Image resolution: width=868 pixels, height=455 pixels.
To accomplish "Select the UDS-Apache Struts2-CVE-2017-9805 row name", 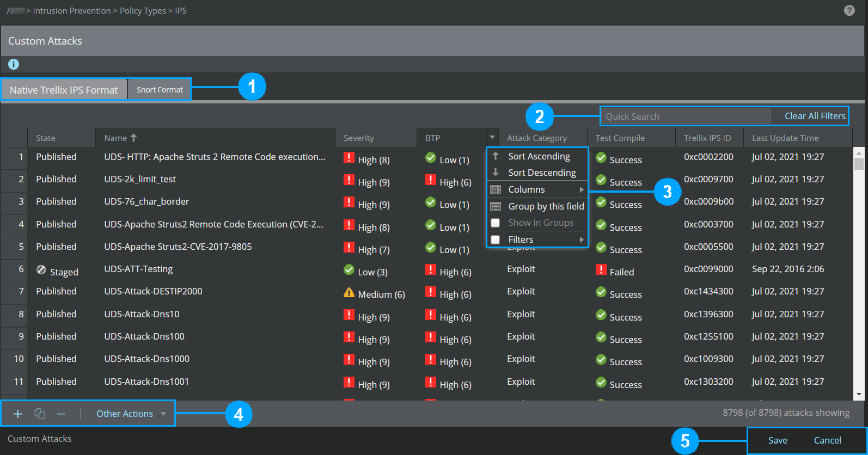I will click(x=178, y=247).
